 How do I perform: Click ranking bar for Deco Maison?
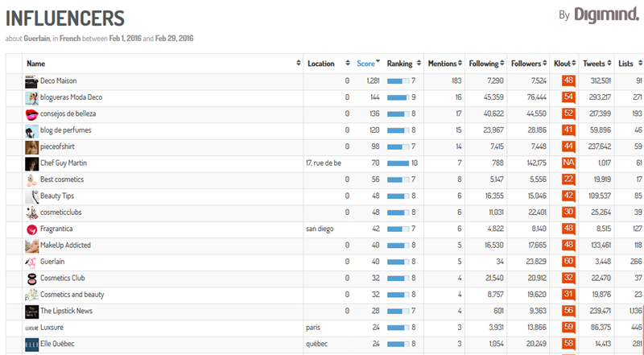398,81
